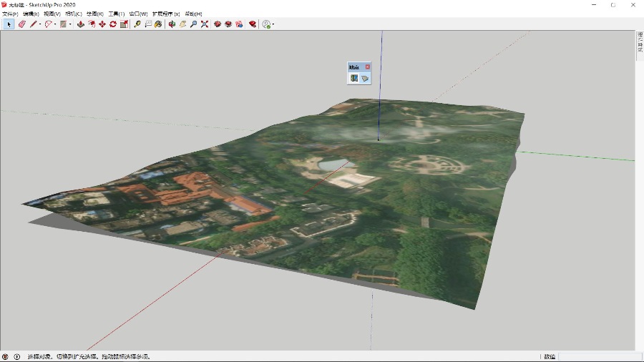Activate the Line pencil tool

tap(33, 24)
